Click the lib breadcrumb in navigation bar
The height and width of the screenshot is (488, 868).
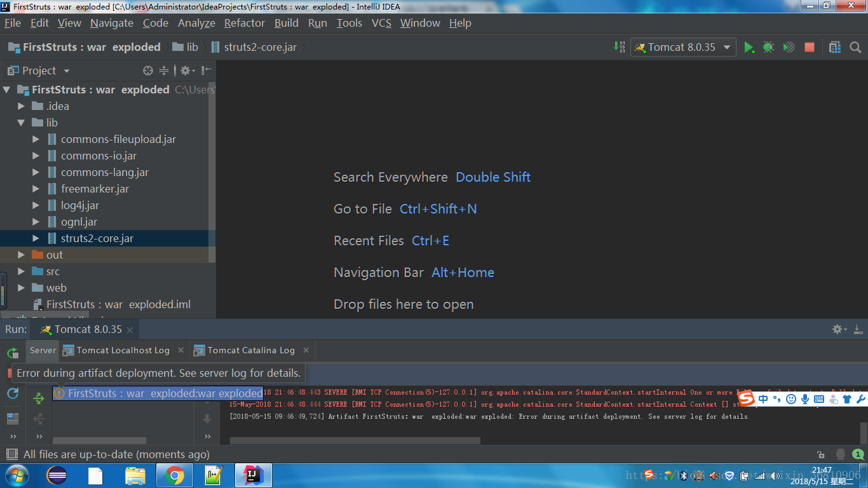[186, 47]
